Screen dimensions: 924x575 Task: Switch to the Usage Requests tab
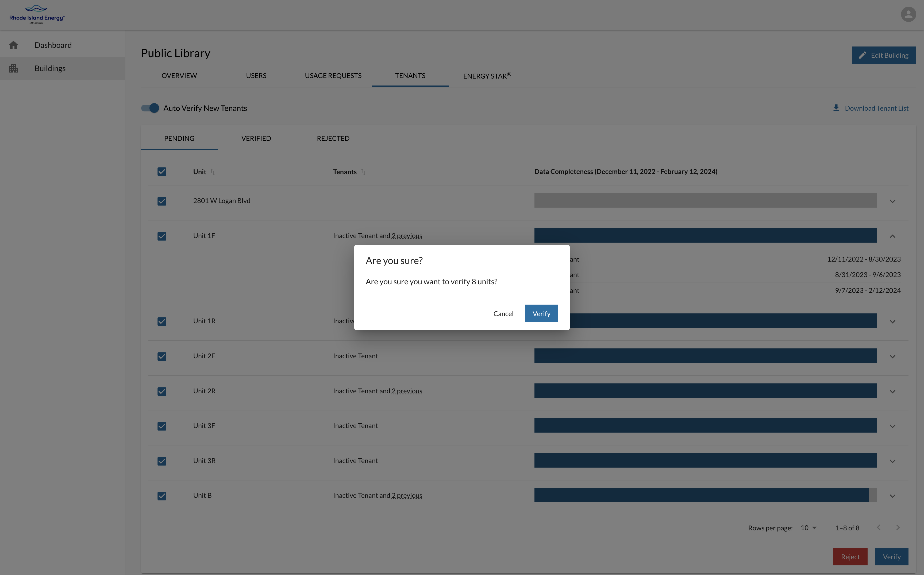point(333,75)
